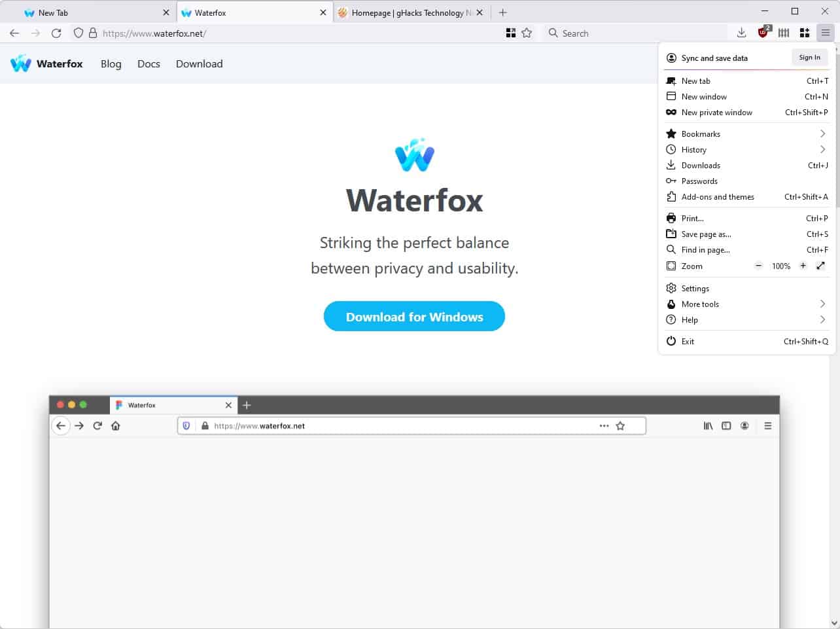Click the Sign In button
840x629 pixels.
pos(809,57)
